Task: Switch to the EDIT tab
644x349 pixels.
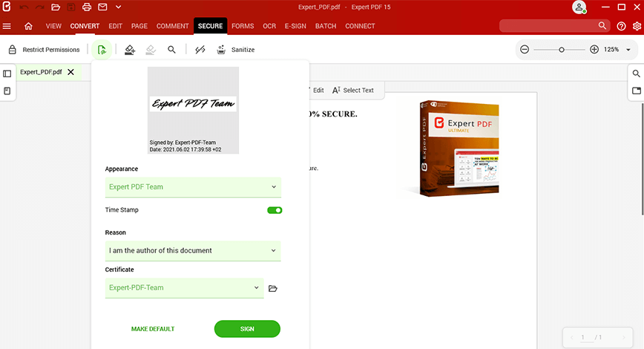Action: [116, 26]
